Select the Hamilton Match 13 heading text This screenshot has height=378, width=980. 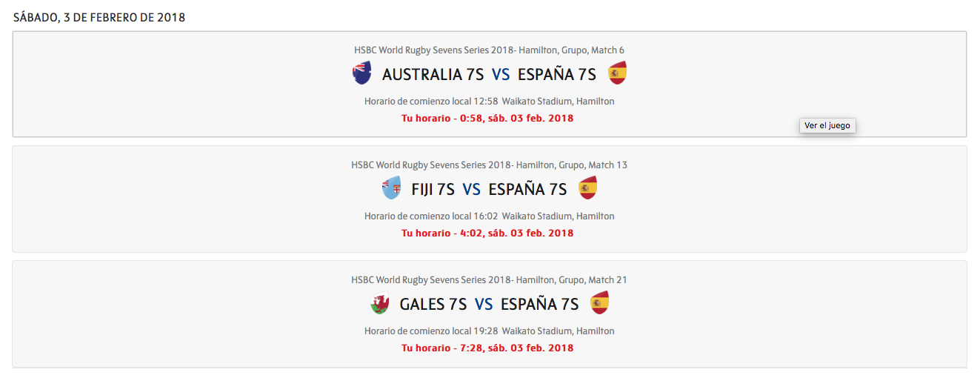pyautogui.click(x=489, y=165)
